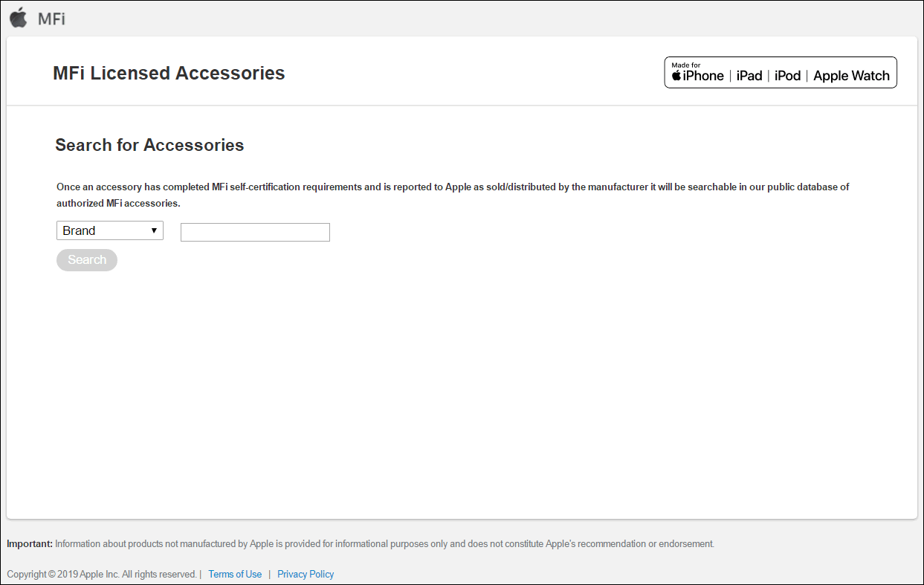Click the arrow on the Brand dropdown

click(x=154, y=230)
